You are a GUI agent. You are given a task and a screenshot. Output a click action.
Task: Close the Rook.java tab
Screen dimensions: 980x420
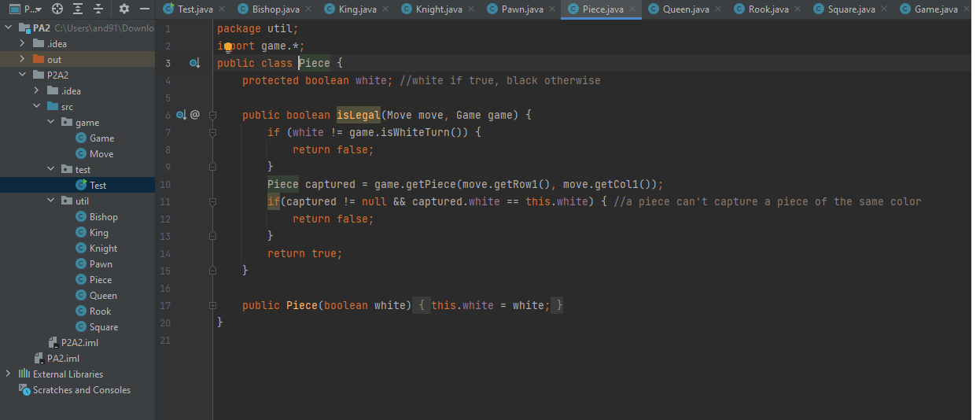797,9
